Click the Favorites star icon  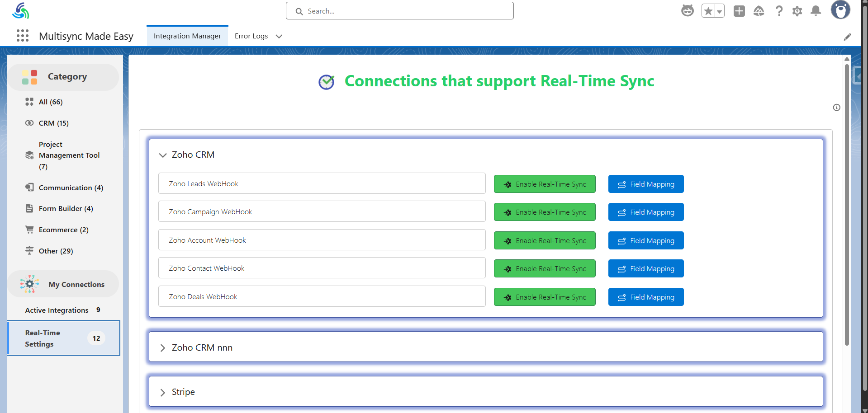pyautogui.click(x=708, y=11)
